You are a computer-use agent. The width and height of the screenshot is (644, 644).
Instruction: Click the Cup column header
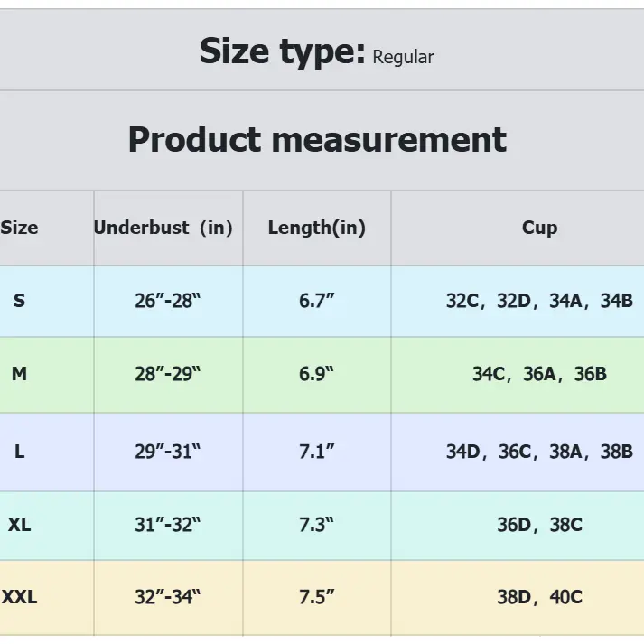click(539, 228)
